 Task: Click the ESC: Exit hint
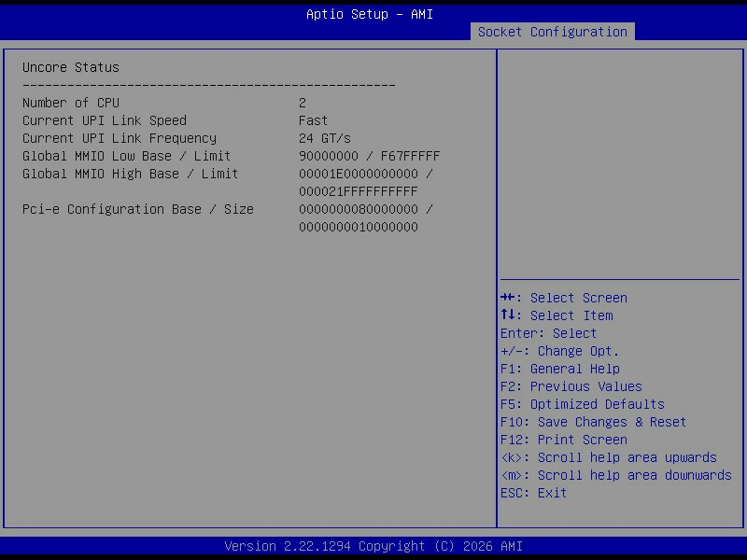(x=533, y=494)
